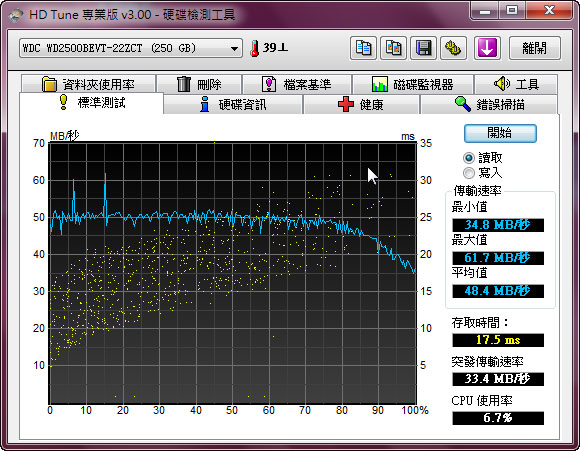This screenshot has height=451, width=580.
Task: Select the 讀取 read radio button
Action: [x=468, y=158]
